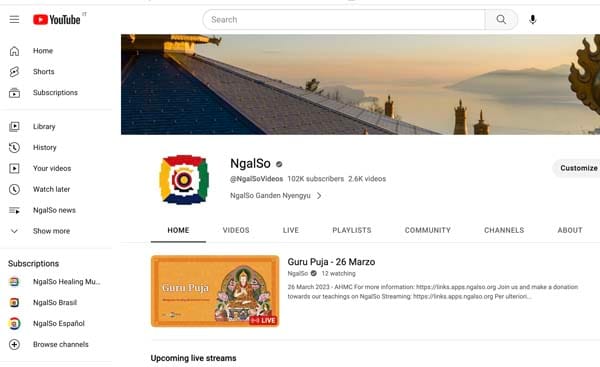Expand sidebar with Show more chevron

point(14,231)
